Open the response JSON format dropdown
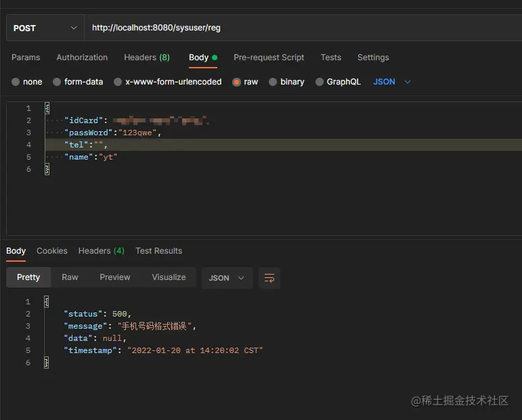522x420 pixels. pyautogui.click(x=227, y=278)
